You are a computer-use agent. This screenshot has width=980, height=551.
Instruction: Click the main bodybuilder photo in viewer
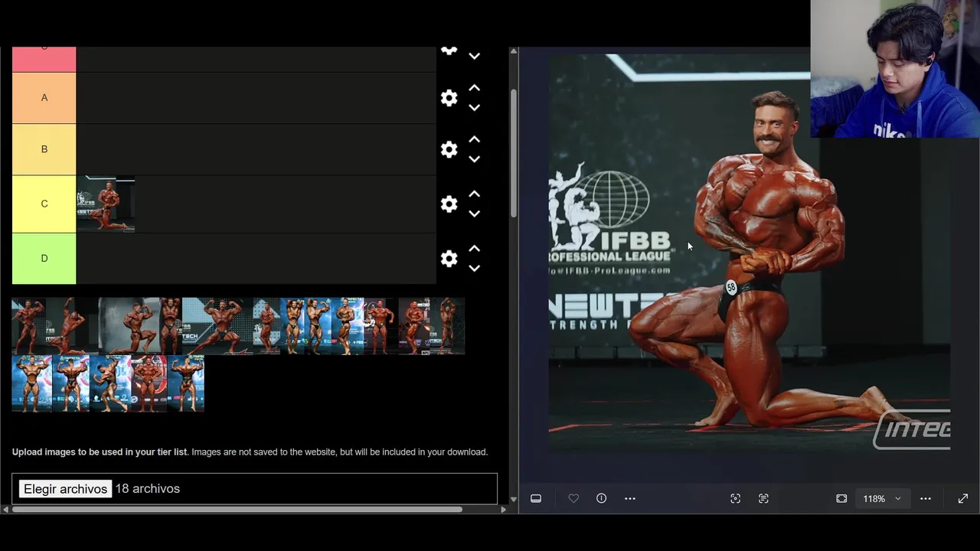(x=750, y=253)
